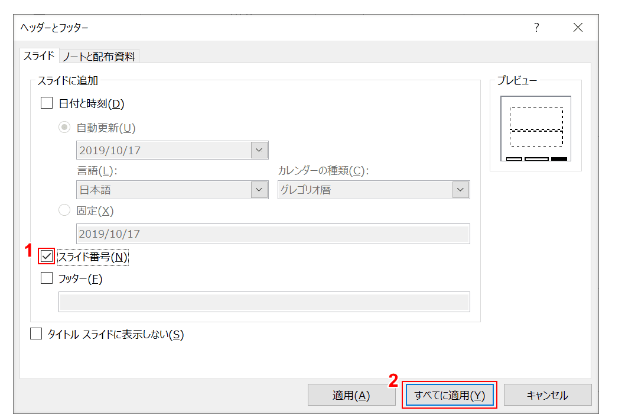Screen dimensions: 618x420
Task: Switch to the スライド tab
Action: tap(38, 56)
